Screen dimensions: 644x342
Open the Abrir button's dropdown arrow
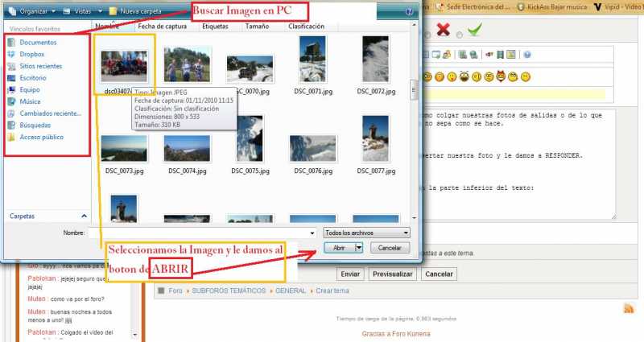click(358, 248)
